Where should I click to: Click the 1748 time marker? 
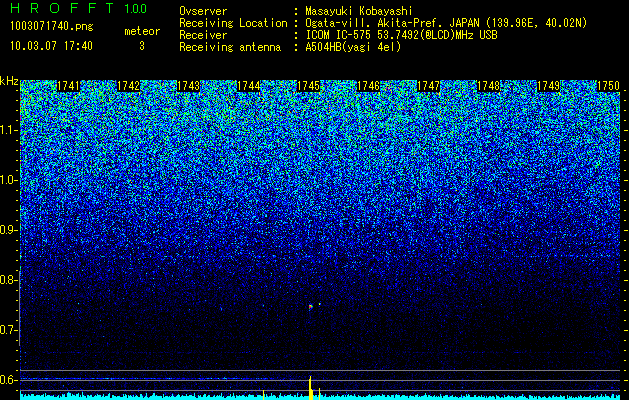pyautogui.click(x=488, y=86)
